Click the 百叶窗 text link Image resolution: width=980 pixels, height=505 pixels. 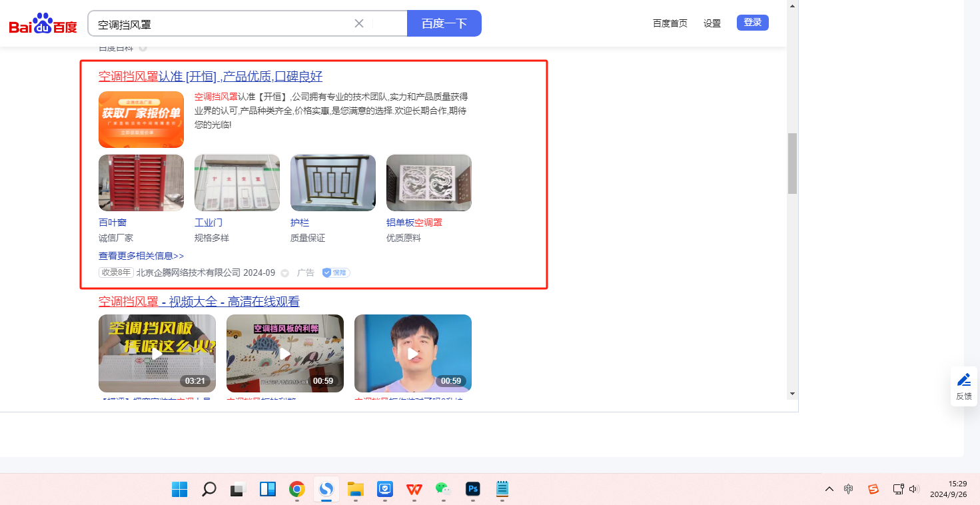point(113,223)
